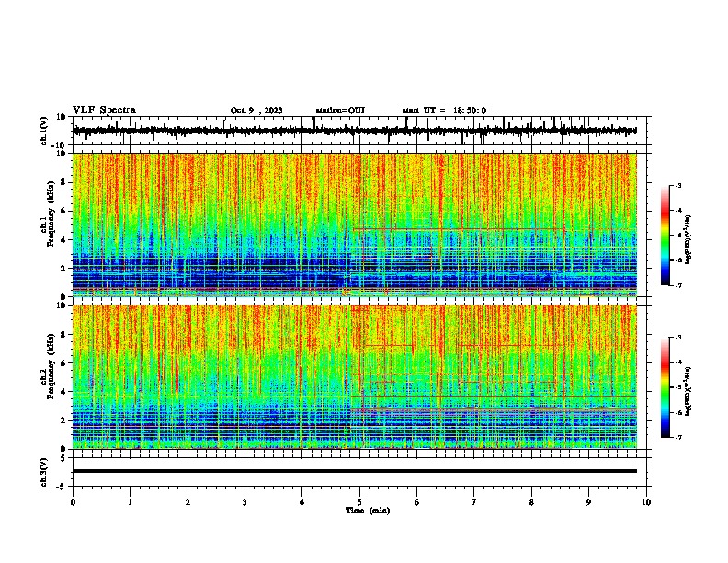Click the "-7" label on ch.2 color scale

pos(678,438)
